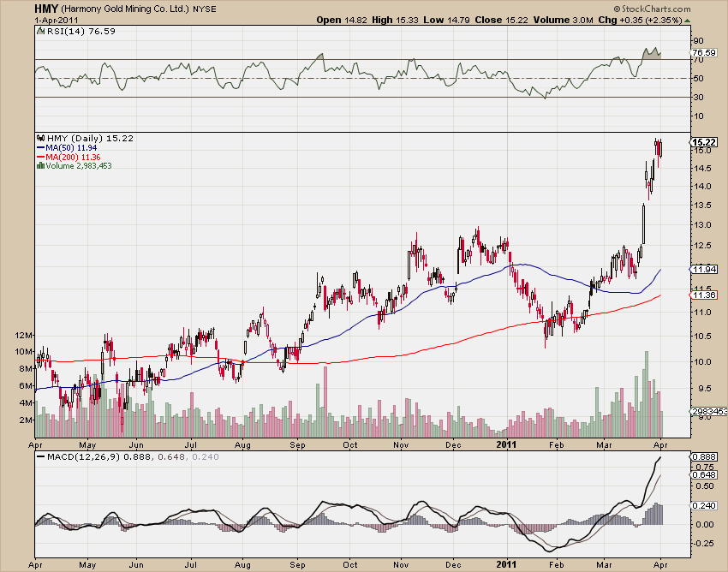Screen dimensions: 728x572
Task: Click the 90 level on the RSI axis
Action: click(x=698, y=41)
